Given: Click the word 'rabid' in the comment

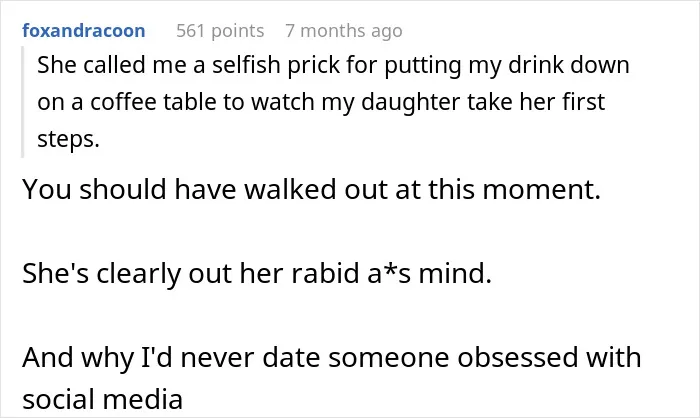Looking at the screenshot, I should click(325, 273).
